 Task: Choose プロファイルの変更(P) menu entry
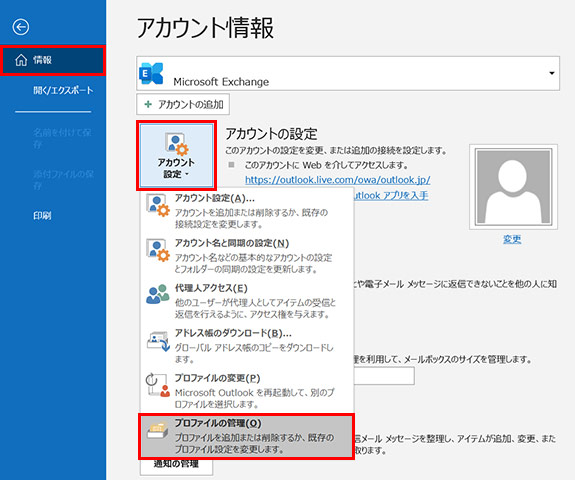tap(246, 391)
